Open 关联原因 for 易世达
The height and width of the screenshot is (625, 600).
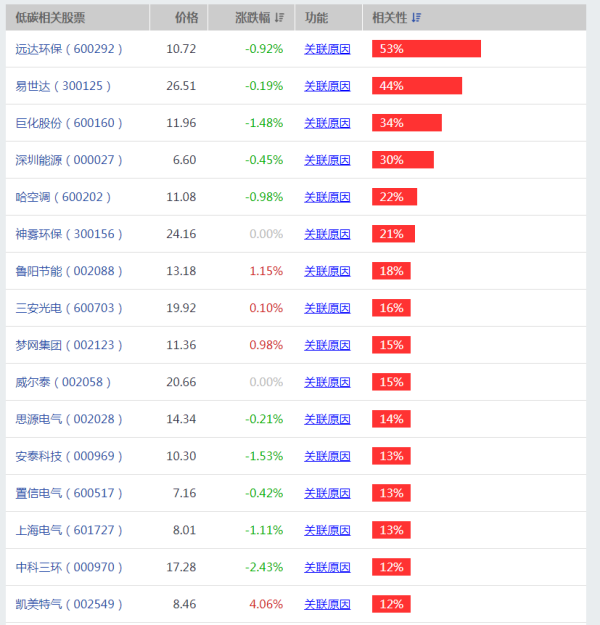[x=327, y=86]
